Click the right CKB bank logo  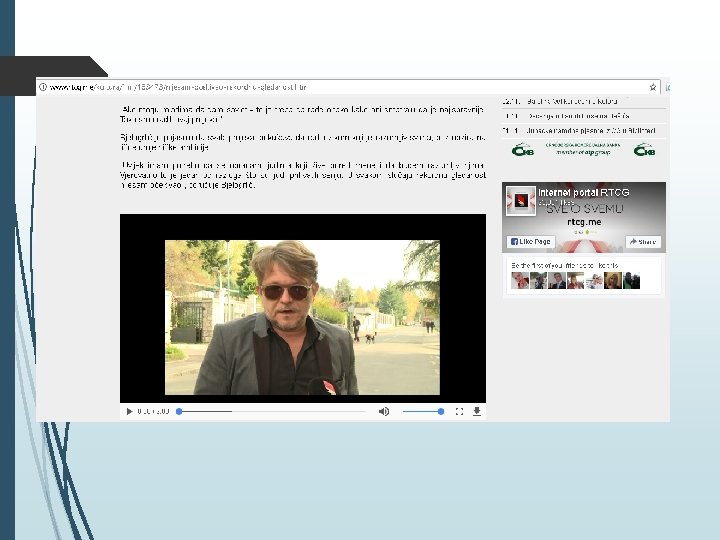click(644, 150)
